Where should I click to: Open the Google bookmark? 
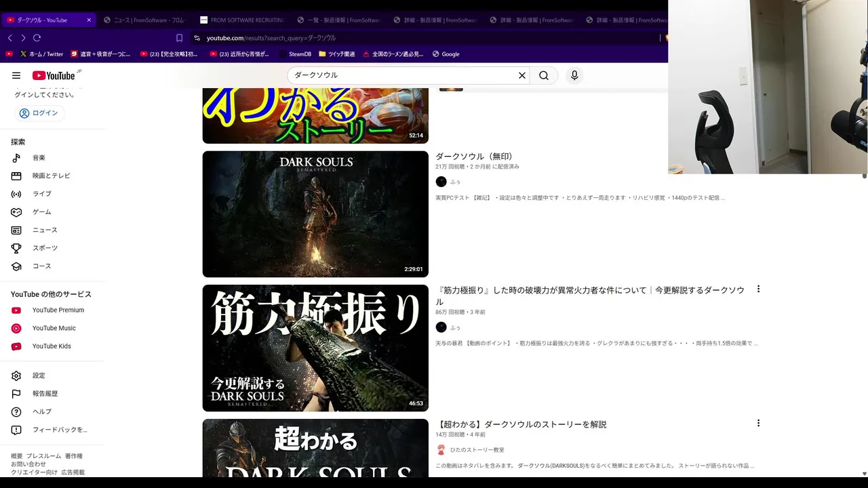click(445, 54)
